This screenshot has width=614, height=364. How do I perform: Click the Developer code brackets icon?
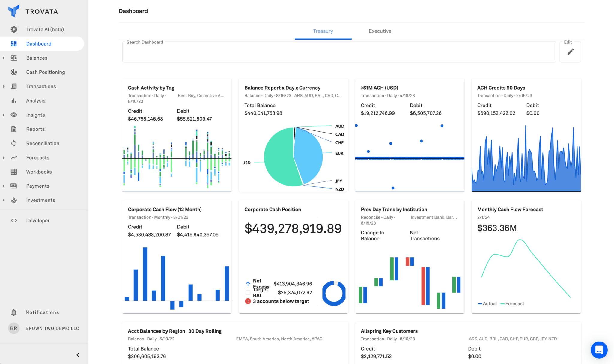coord(14,221)
